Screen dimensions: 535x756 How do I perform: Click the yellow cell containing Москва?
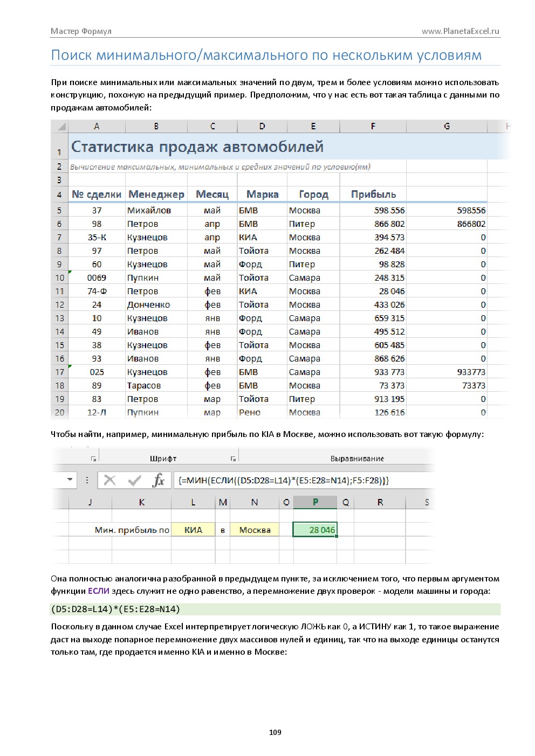[x=255, y=530]
